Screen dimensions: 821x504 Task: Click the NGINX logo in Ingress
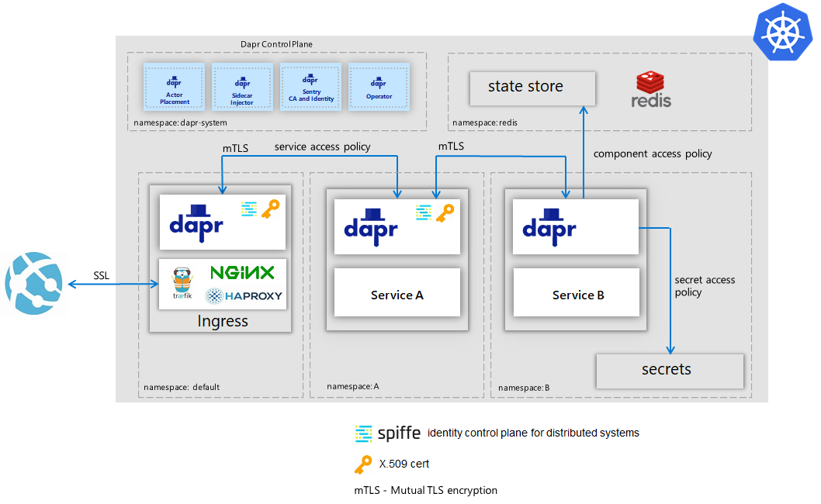tap(242, 272)
